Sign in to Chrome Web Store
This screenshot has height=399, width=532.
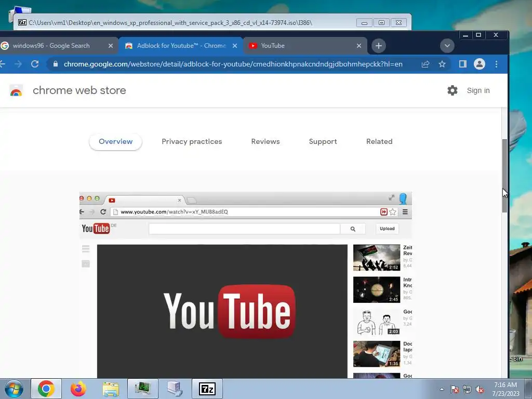click(x=478, y=90)
